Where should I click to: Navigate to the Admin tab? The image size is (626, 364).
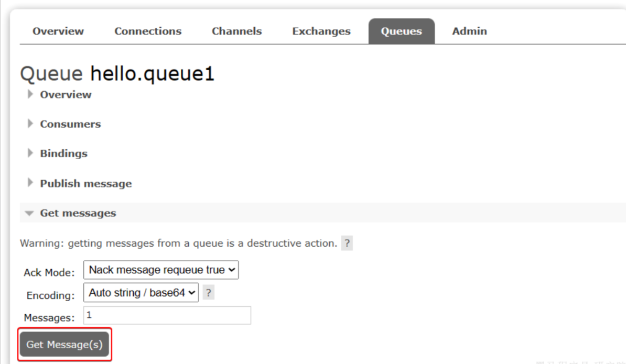469,31
